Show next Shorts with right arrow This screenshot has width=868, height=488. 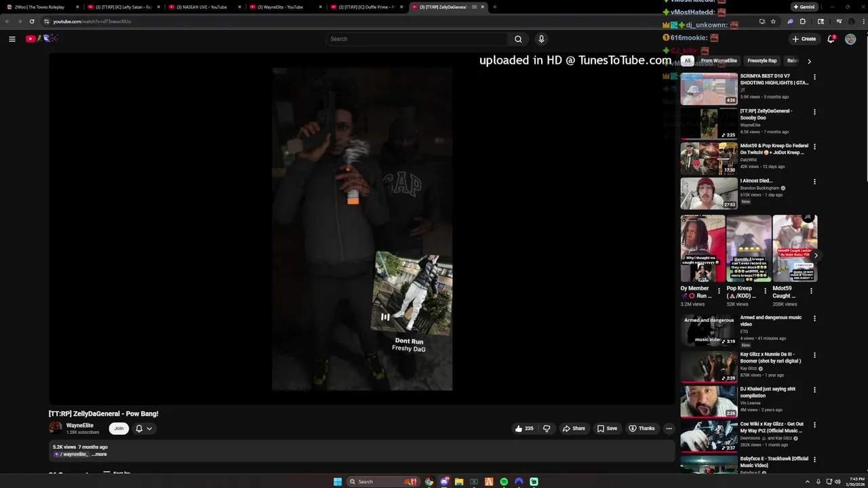[x=815, y=256]
